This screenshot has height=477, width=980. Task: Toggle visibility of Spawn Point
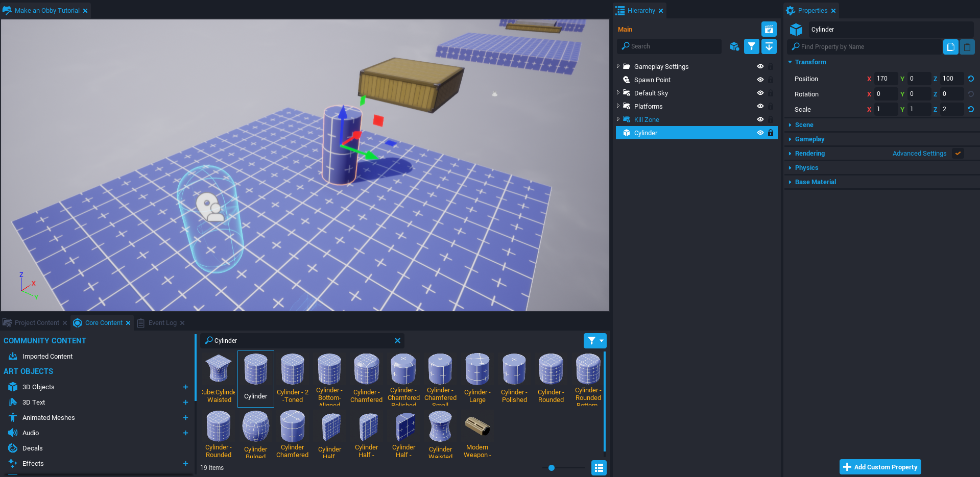click(x=760, y=80)
